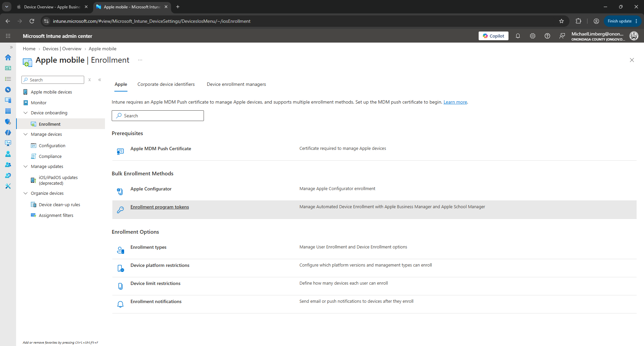Click the Home breadcrumb

(29, 49)
